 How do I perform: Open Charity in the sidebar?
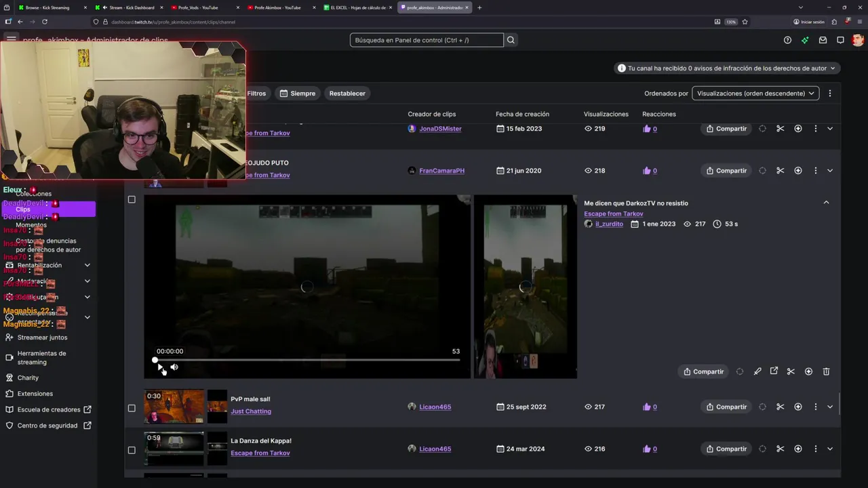(x=28, y=378)
